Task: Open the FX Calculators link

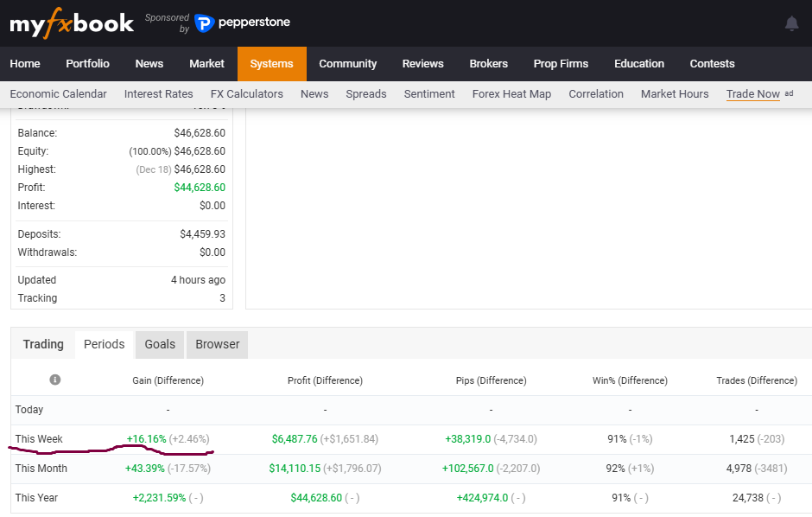Action: coord(246,93)
